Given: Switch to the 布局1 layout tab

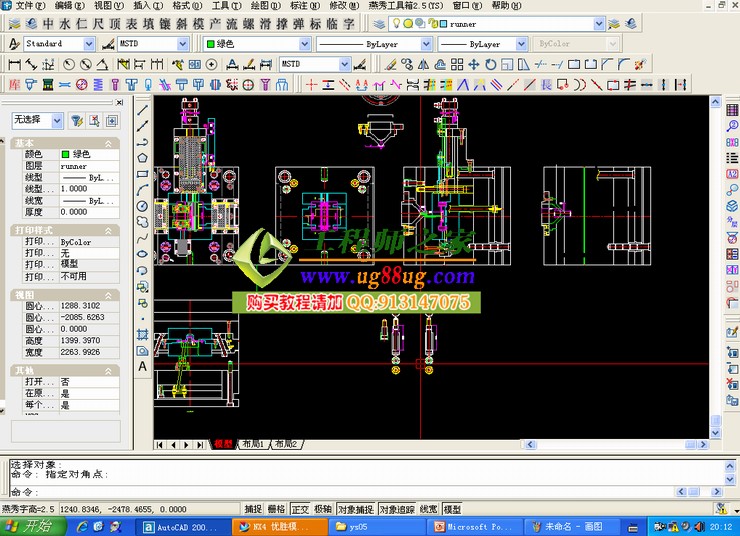Looking at the screenshot, I should pos(253,444).
